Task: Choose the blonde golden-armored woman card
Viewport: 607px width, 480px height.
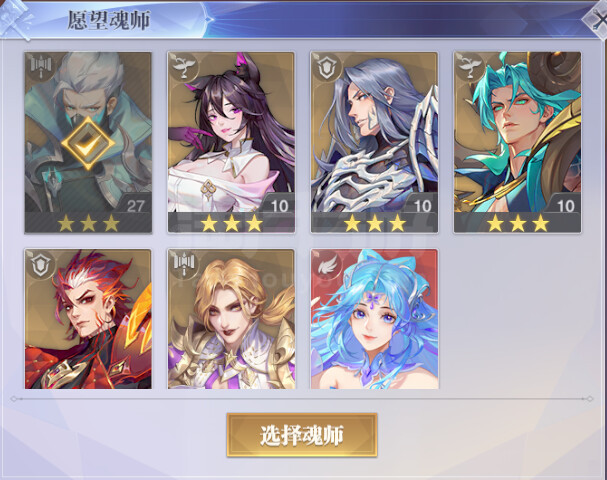Action: (x=231, y=319)
